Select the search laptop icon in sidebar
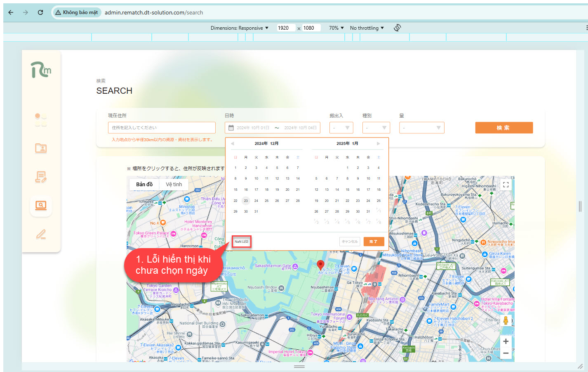Screen dimensions: 588x372 [x=41, y=205]
